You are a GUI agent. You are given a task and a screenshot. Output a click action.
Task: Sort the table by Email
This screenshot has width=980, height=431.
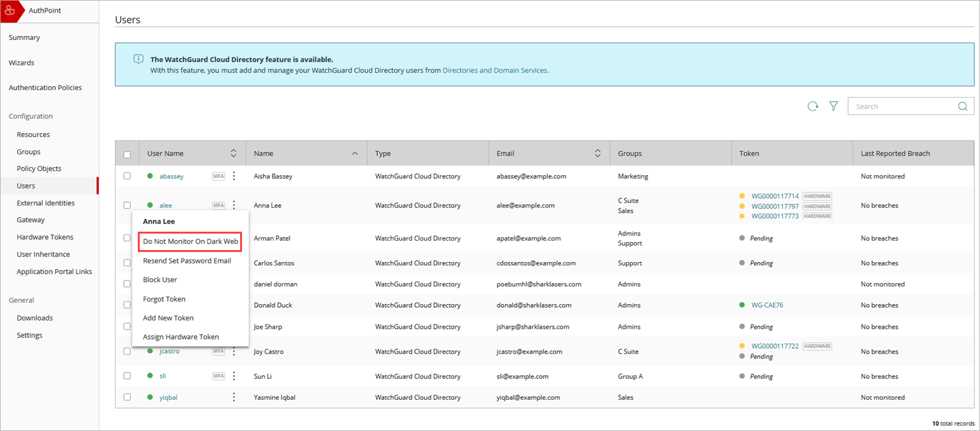point(597,153)
